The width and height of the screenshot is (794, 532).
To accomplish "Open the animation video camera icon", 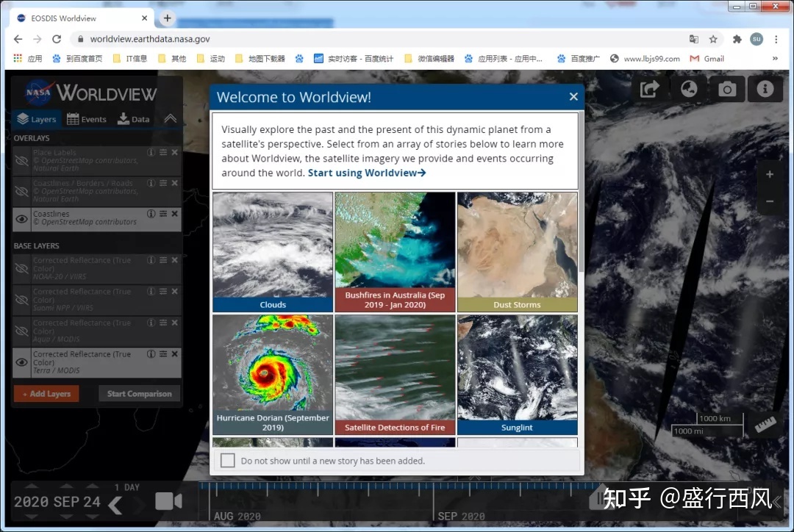I will pos(168,501).
